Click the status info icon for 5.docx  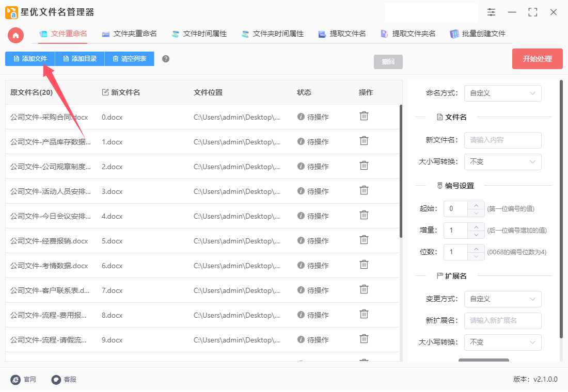pyautogui.click(x=301, y=240)
